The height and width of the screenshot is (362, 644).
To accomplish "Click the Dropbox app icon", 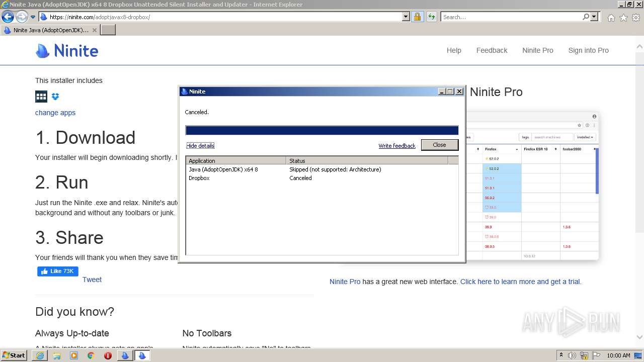I will [55, 97].
